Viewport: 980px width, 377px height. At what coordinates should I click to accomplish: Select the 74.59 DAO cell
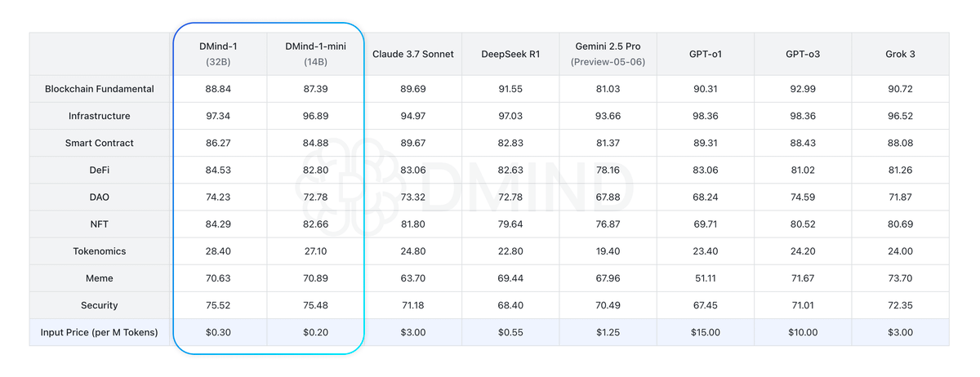803,197
